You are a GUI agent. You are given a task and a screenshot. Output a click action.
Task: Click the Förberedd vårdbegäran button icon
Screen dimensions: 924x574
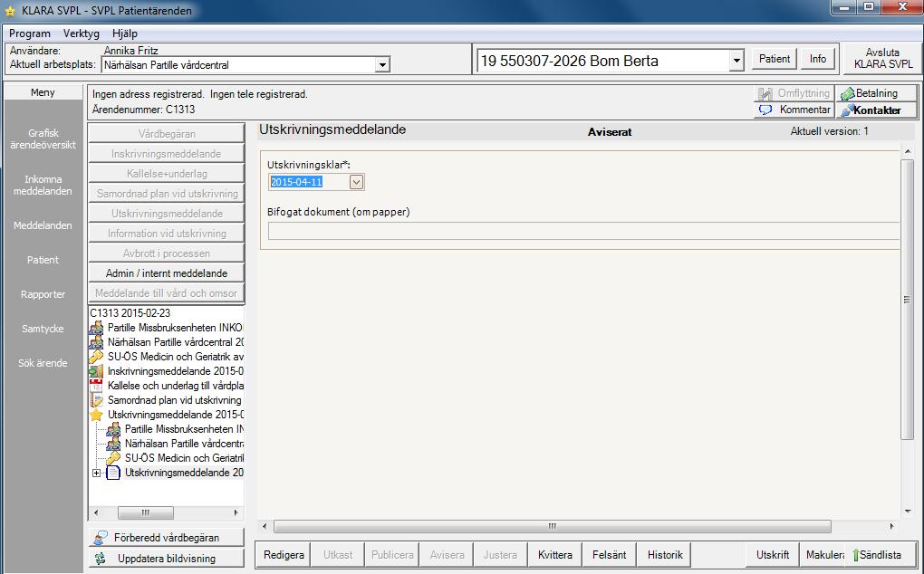101,538
